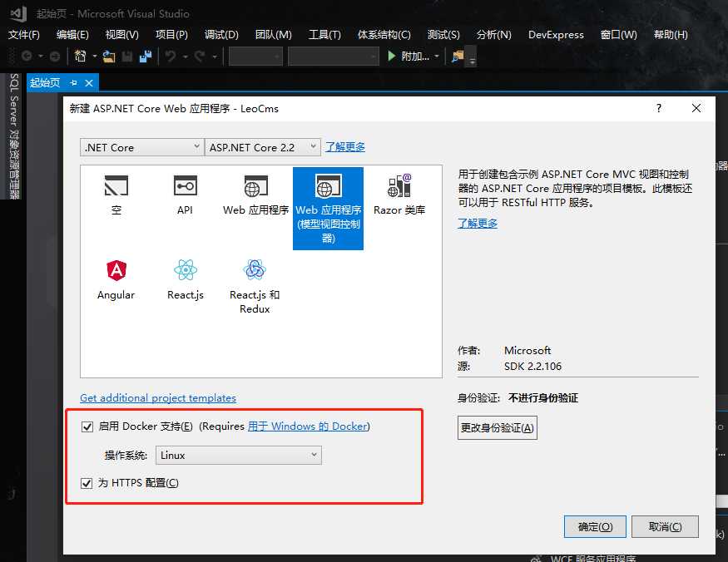Click the redo toolbar icon
Viewport: 728px width, 562px height.
pos(200,57)
